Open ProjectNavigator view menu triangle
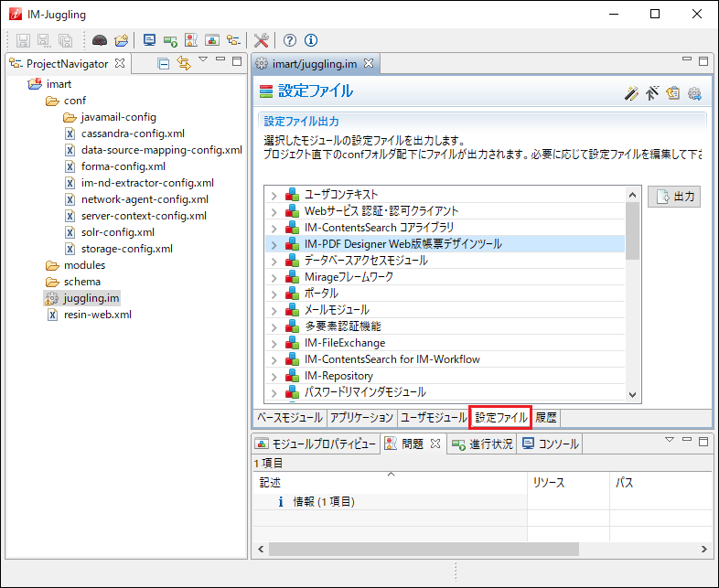 [203, 59]
